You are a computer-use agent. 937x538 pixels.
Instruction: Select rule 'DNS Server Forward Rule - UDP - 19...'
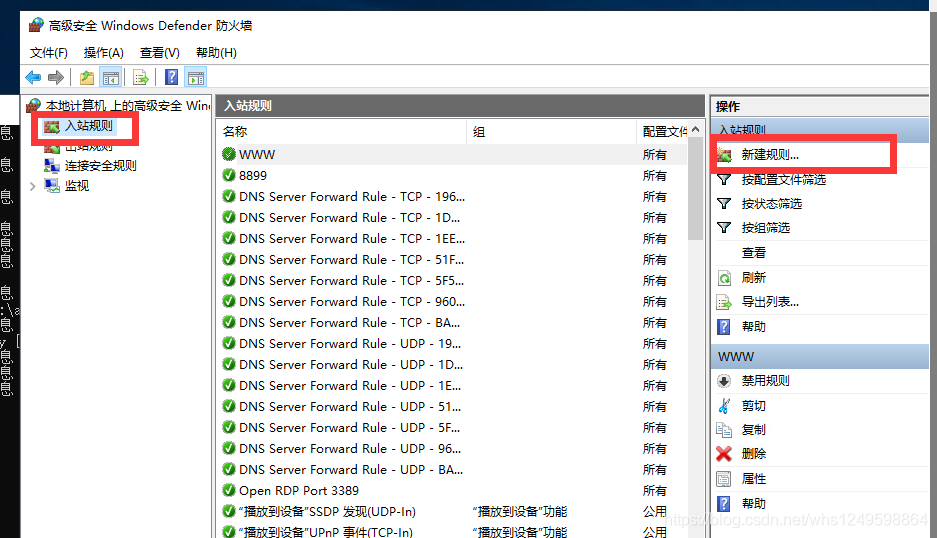click(452, 344)
